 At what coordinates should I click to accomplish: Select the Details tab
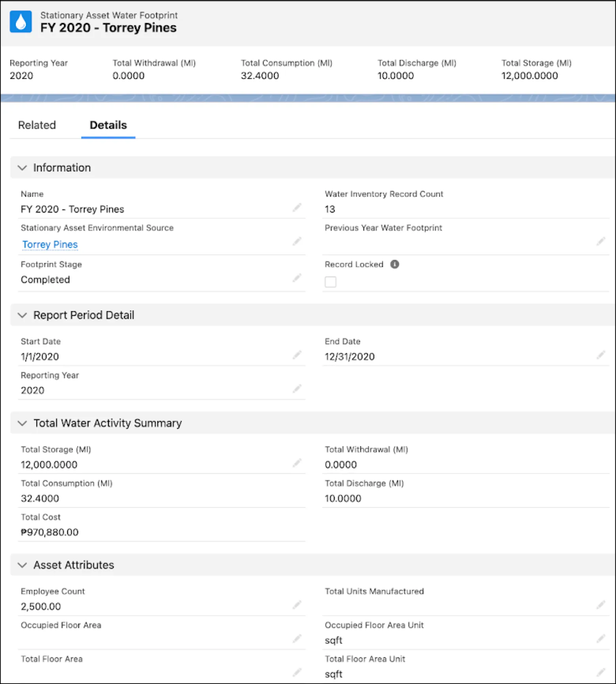[x=108, y=125]
